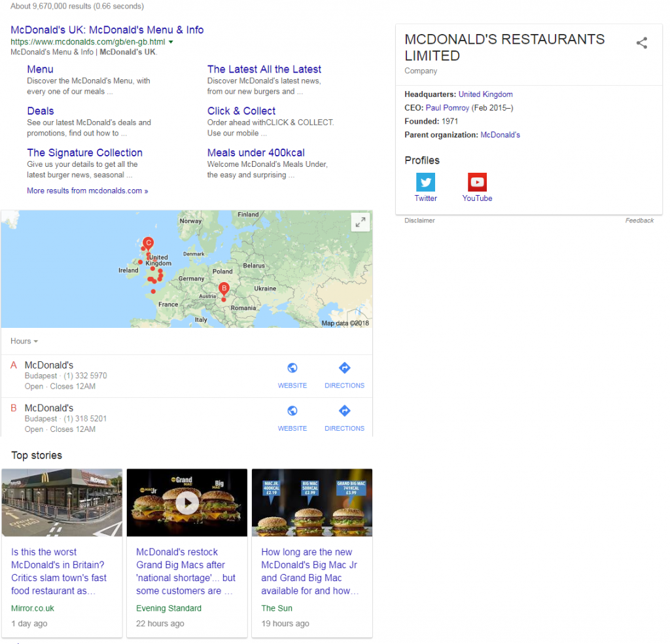This screenshot has width=670, height=644.
Task: Click the WEBSITE label for listing A
Action: click(x=292, y=385)
